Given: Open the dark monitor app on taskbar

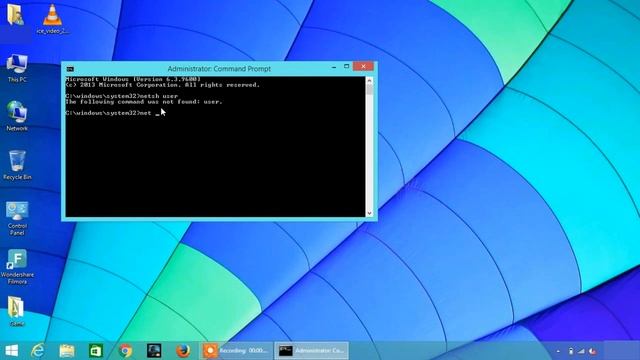Looking at the screenshot, I should point(154,351).
